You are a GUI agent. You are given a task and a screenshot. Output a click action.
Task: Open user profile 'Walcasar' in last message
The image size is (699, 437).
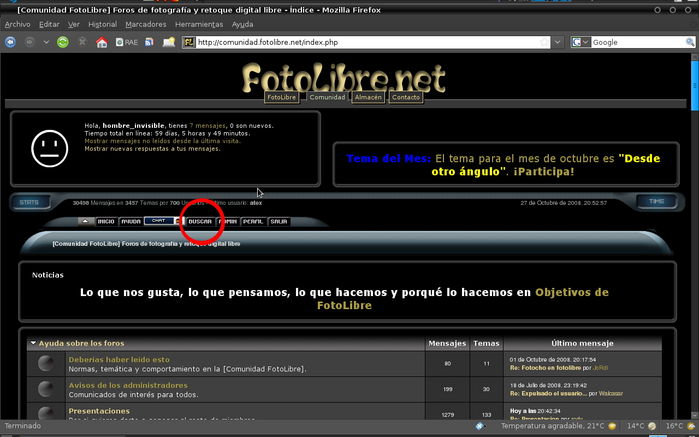(611, 394)
